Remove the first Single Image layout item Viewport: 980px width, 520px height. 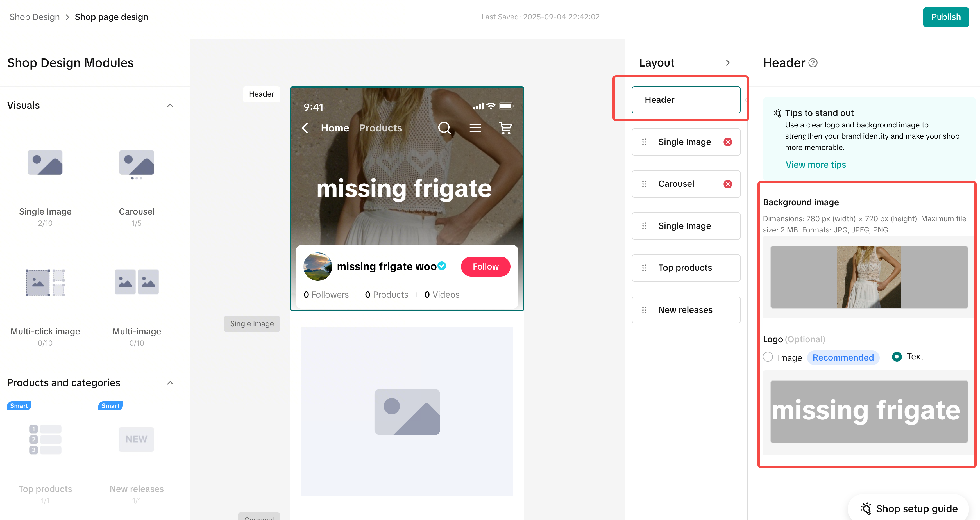pos(728,142)
